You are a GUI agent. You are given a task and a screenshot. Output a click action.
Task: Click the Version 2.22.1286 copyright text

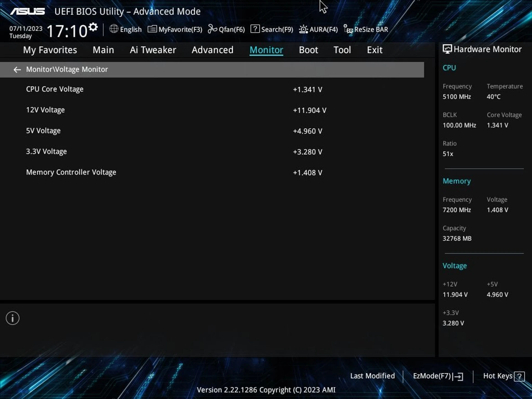266,390
